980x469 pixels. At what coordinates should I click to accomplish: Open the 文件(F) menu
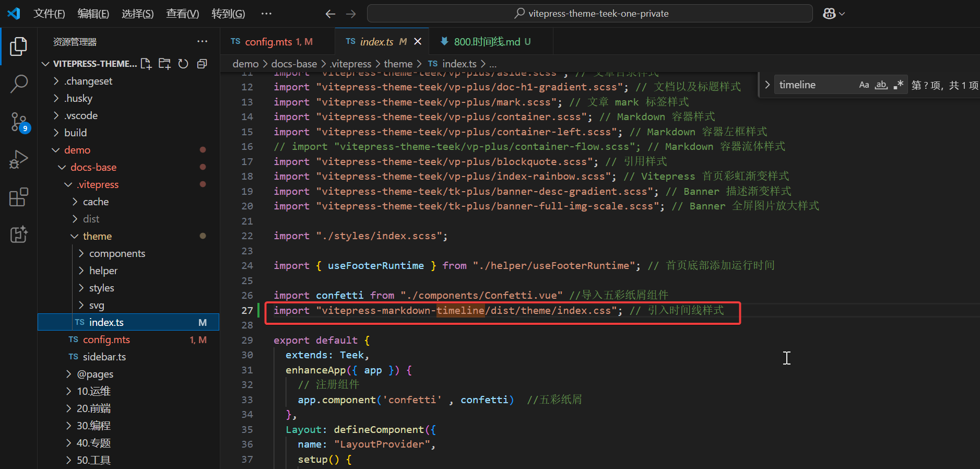coord(49,14)
